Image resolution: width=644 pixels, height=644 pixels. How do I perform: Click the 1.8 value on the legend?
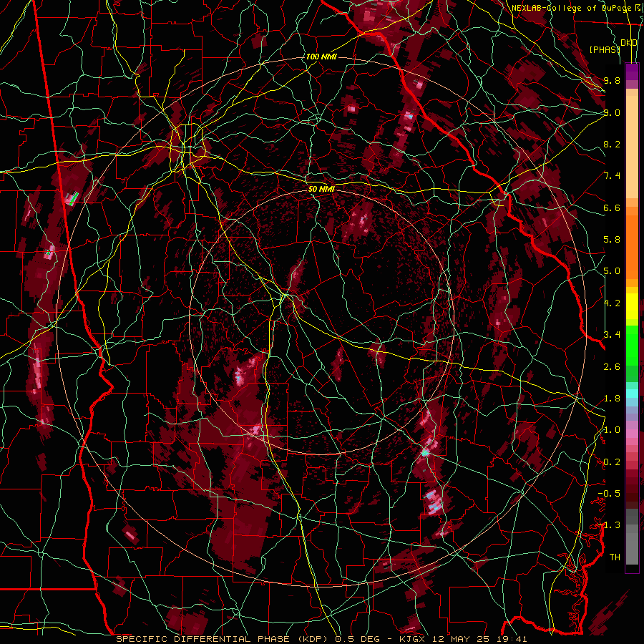tap(612, 399)
